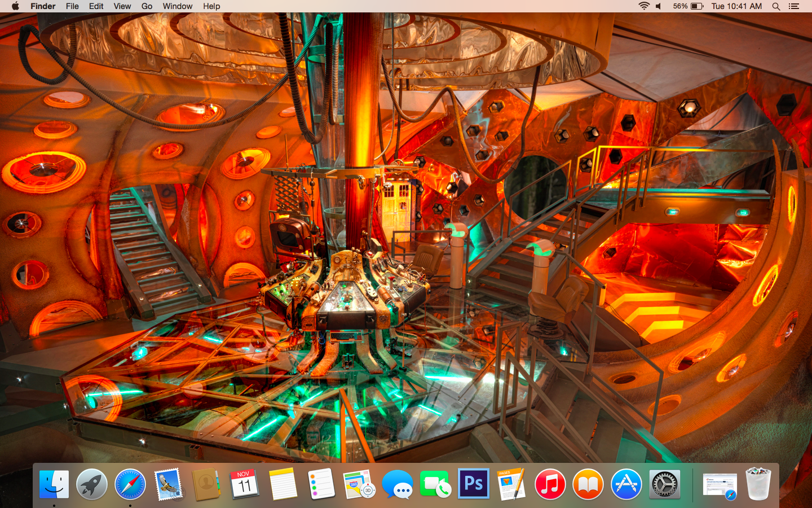Image resolution: width=812 pixels, height=508 pixels.
Task: Open FaceTime green camera icon
Action: pos(436,484)
